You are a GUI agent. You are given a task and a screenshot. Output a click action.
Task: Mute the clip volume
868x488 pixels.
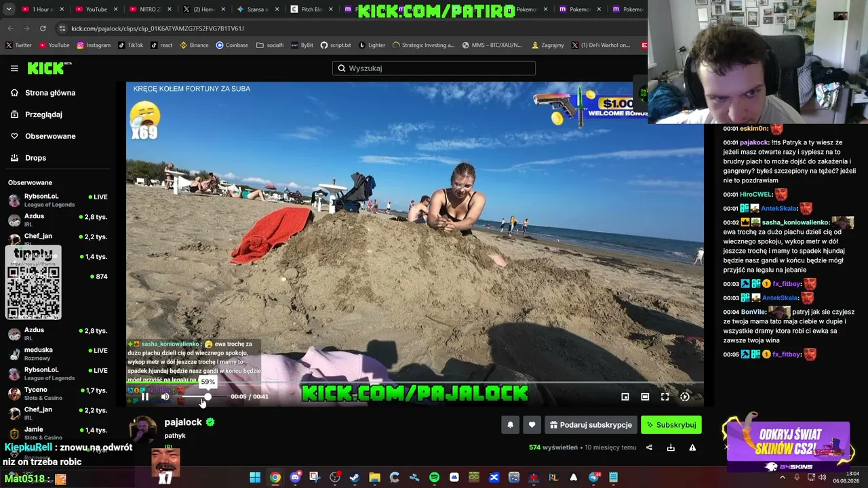click(165, 396)
